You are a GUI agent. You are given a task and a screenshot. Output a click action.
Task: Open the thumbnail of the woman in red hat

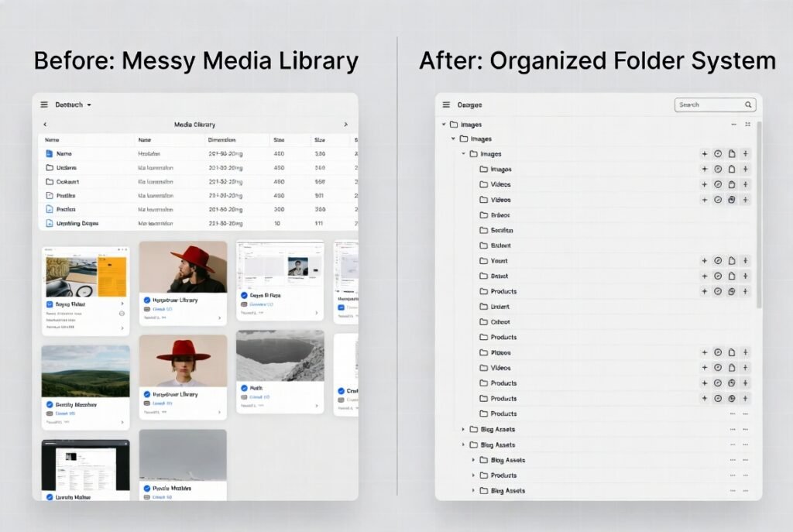pos(183,361)
